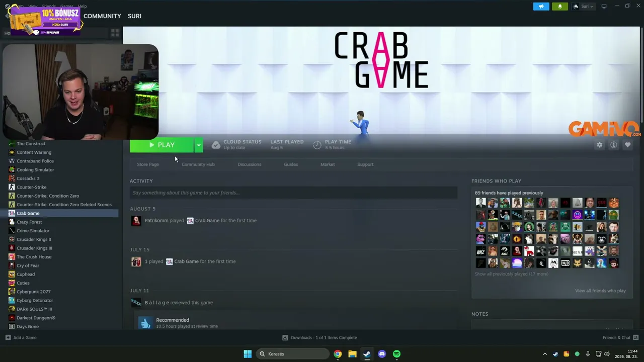The image size is (644, 362).
Task: Open Steam announcements megaphone button
Action: (541, 7)
